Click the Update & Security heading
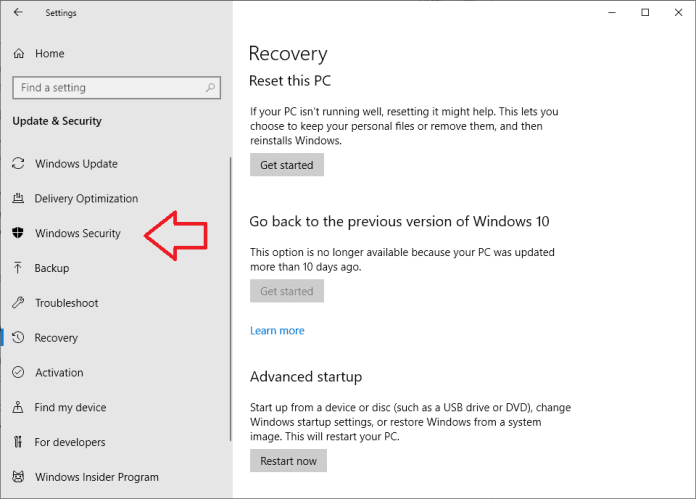Screen dimensions: 696x499 [x=57, y=121]
